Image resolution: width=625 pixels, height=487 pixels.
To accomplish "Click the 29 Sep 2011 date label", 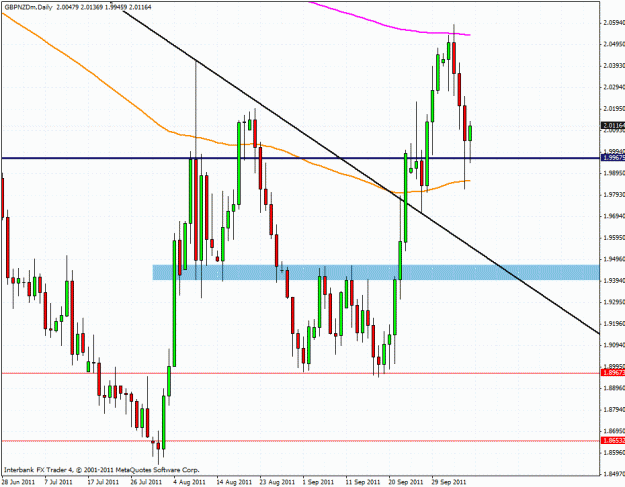I will (x=448, y=482).
